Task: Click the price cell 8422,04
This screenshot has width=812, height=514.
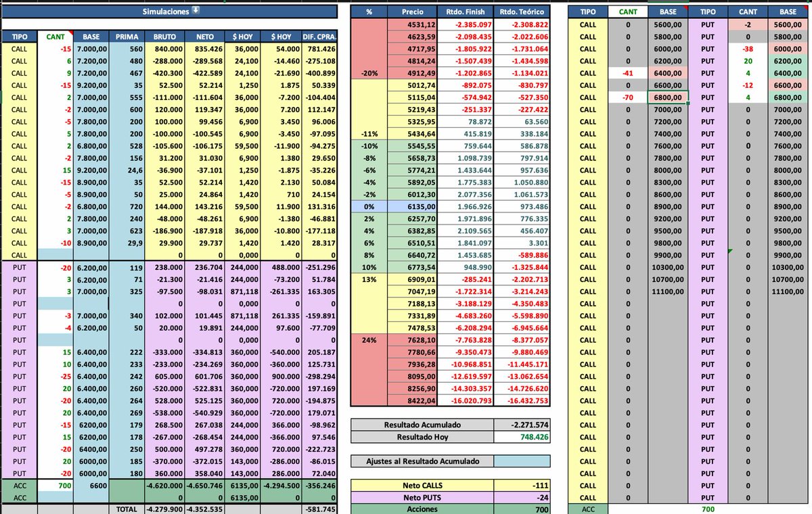Action: pyautogui.click(x=412, y=400)
